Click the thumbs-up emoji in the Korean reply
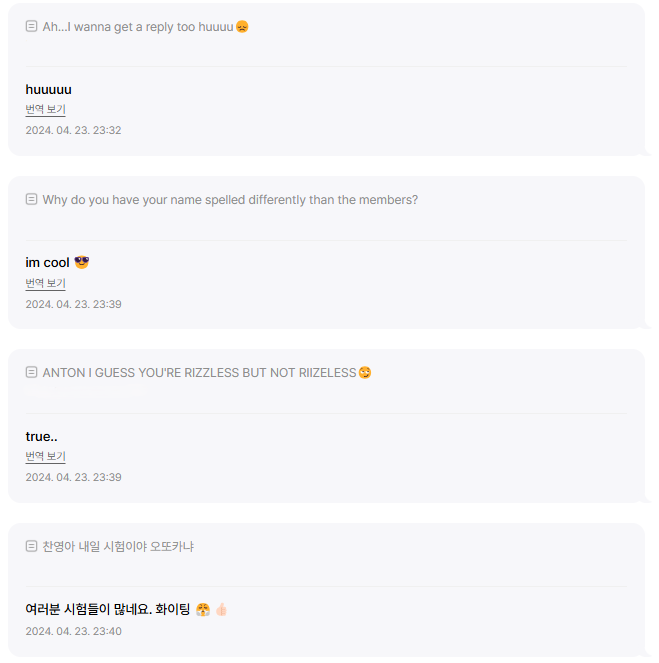Image resolution: width=659 pixels, height=663 pixels. click(x=221, y=609)
